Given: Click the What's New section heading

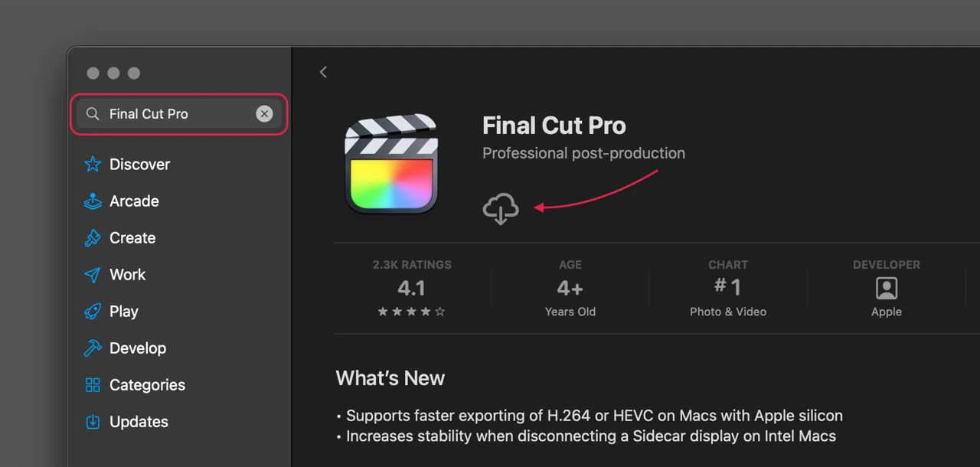Looking at the screenshot, I should [390, 377].
